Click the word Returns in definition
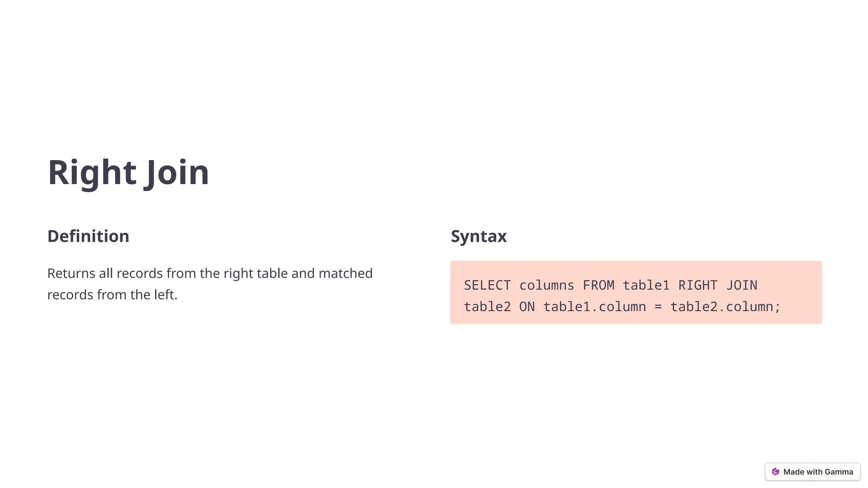Screen dimensions: 868x488 [71, 273]
